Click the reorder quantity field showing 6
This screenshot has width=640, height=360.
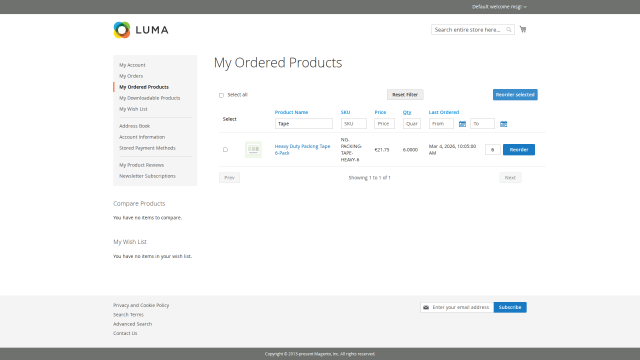tap(493, 150)
